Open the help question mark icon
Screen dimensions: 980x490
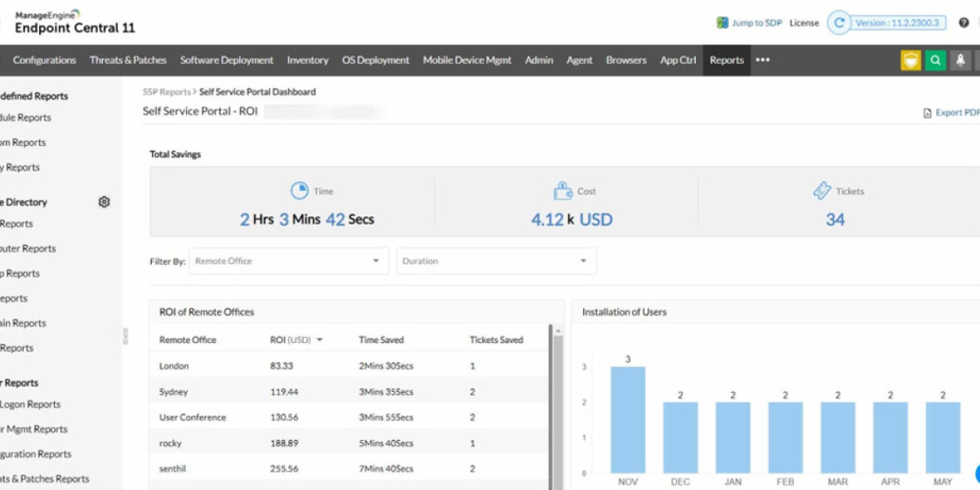click(x=964, y=23)
